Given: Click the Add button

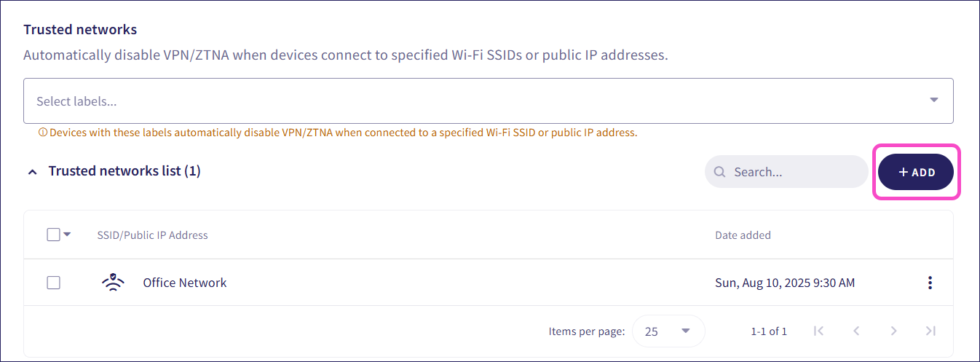Looking at the screenshot, I should click(x=916, y=172).
